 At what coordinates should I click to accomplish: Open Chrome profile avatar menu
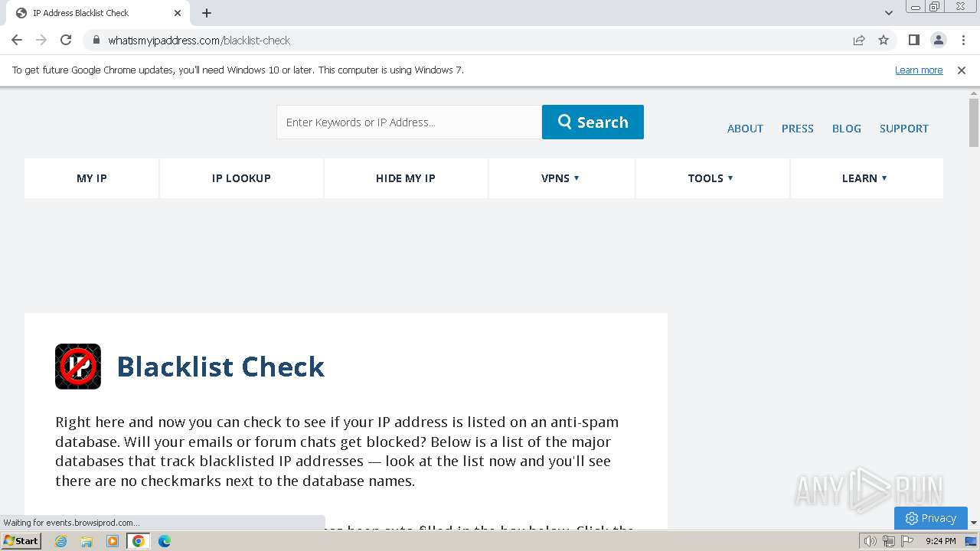tap(938, 40)
